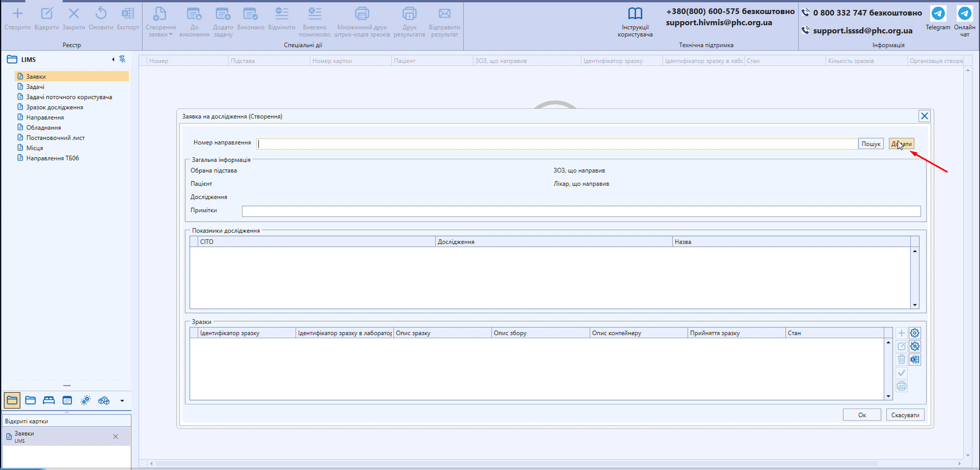This screenshot has width=980, height=470.
Task: Open the bed icon module in navigation bar
Action: [x=49, y=401]
